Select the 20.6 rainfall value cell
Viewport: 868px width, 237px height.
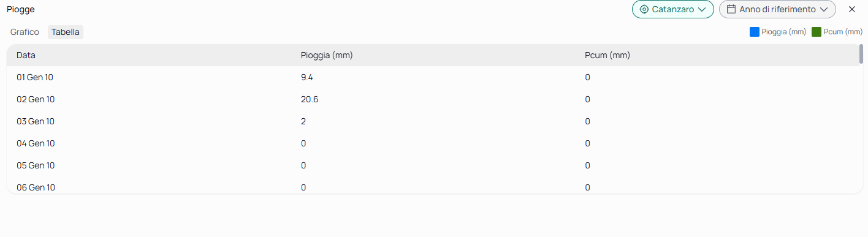click(x=310, y=99)
